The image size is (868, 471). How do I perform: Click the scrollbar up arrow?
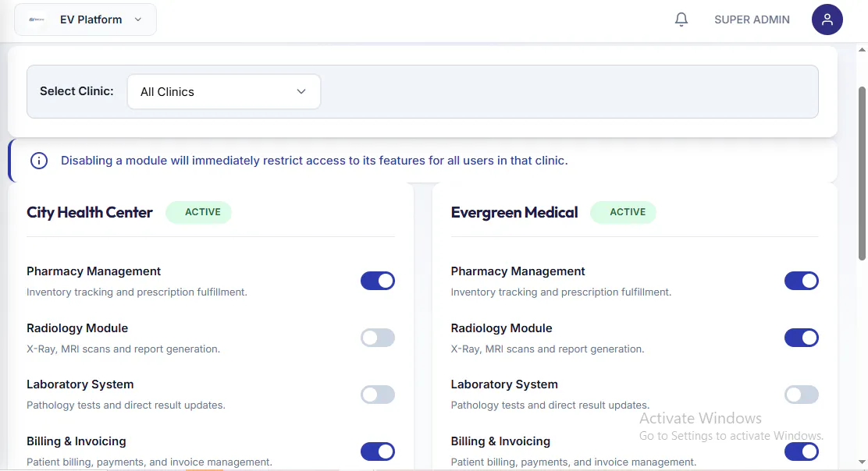862,50
